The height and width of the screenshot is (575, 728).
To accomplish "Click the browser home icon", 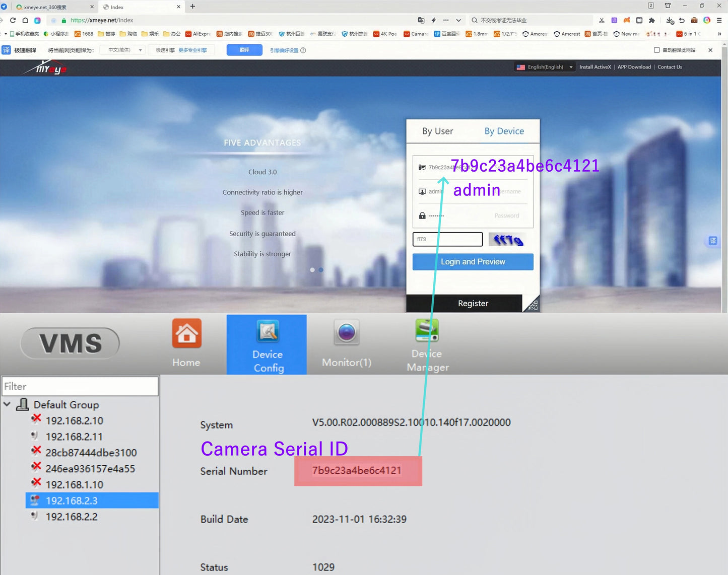I will (25, 20).
